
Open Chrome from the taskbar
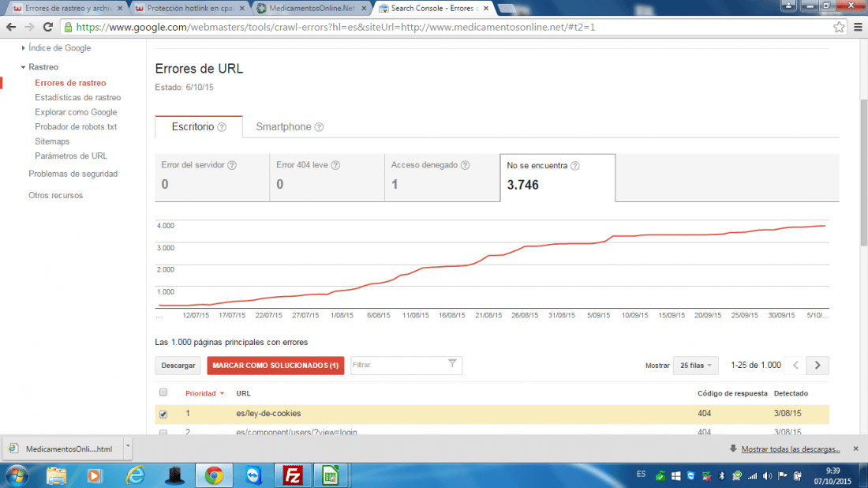coord(214,476)
